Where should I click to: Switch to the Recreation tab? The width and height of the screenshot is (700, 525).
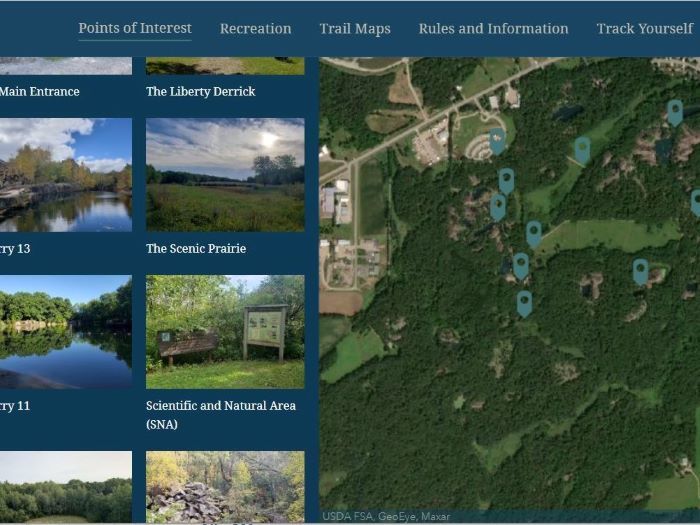[x=255, y=29]
